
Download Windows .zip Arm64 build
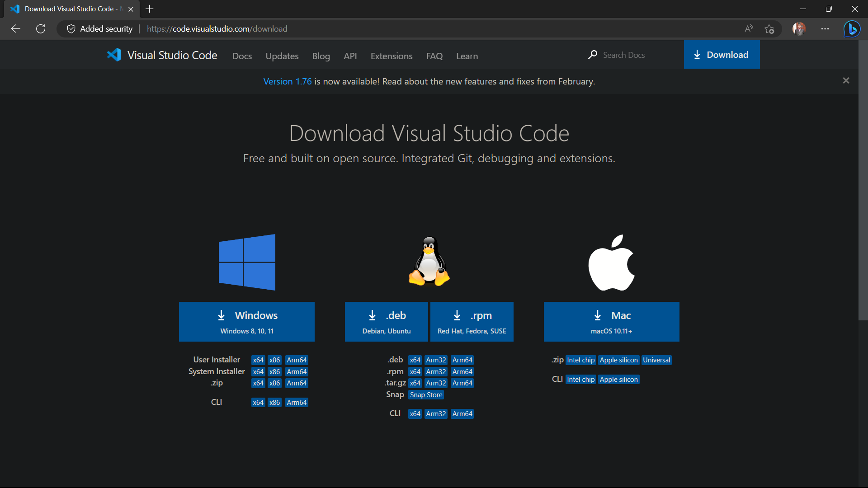pyautogui.click(x=297, y=383)
